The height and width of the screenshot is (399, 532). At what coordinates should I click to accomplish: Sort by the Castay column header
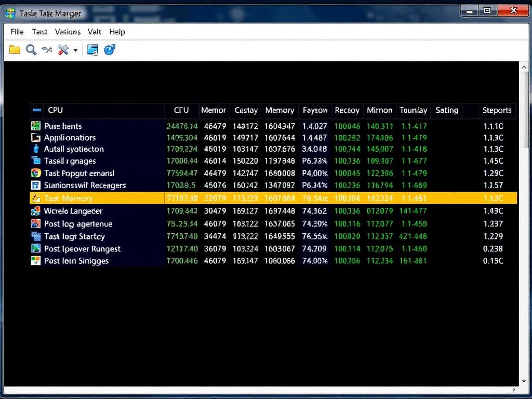tap(246, 110)
